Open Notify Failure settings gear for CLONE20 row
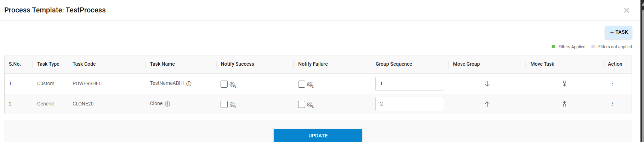The image size is (644, 142). 310,105
